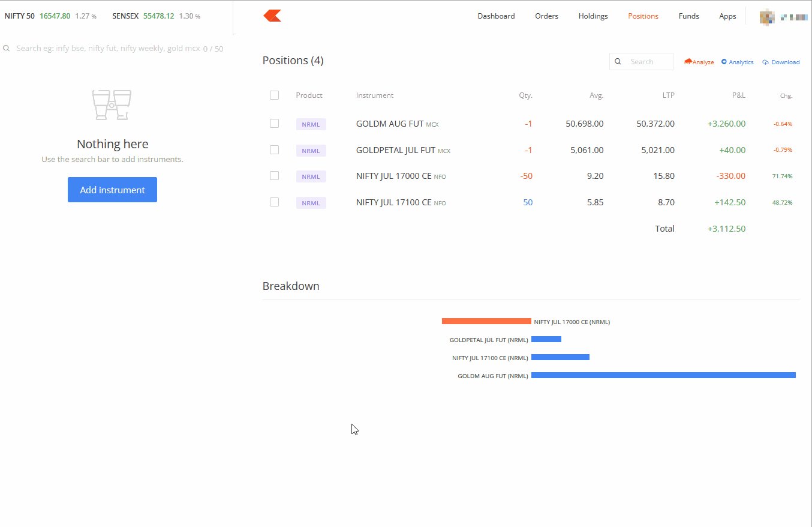Check the GOLDM AUG FUT position checkbox
The height and width of the screenshot is (527, 812).
(274, 123)
